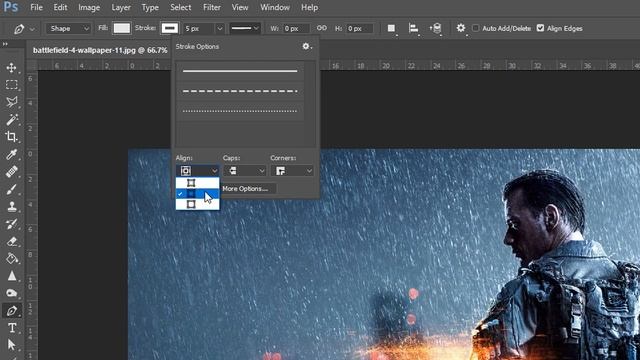Select the Path Selection tool
The width and height of the screenshot is (640, 360).
(11, 345)
